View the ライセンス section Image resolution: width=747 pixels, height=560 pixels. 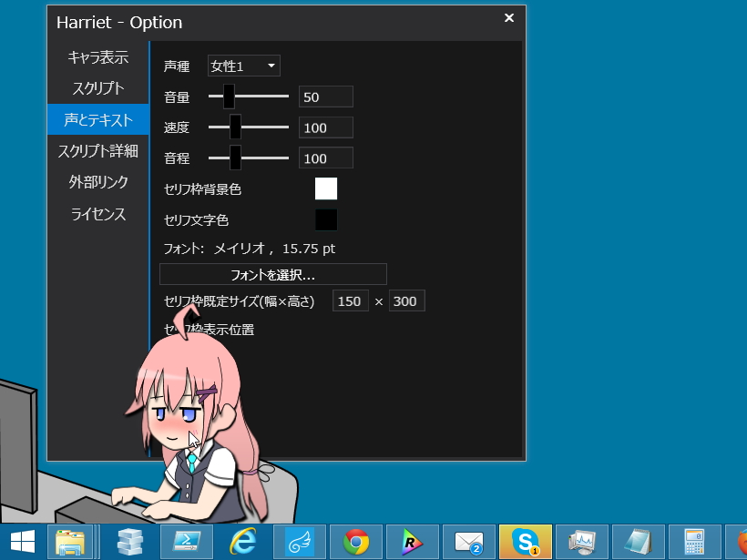coord(99,213)
